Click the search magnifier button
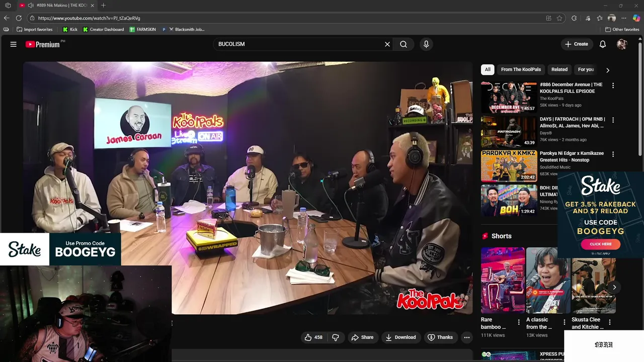This screenshot has height=362, width=644. 404,44
